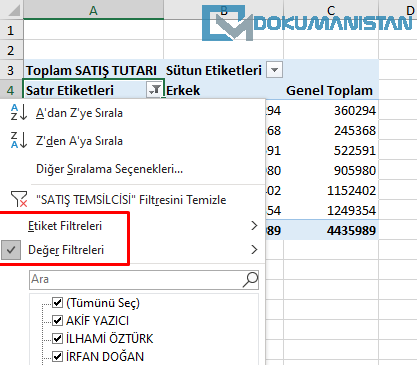417x365 pixels.
Task: Toggle the (Tümünü Seç) checkbox
Action: point(58,303)
